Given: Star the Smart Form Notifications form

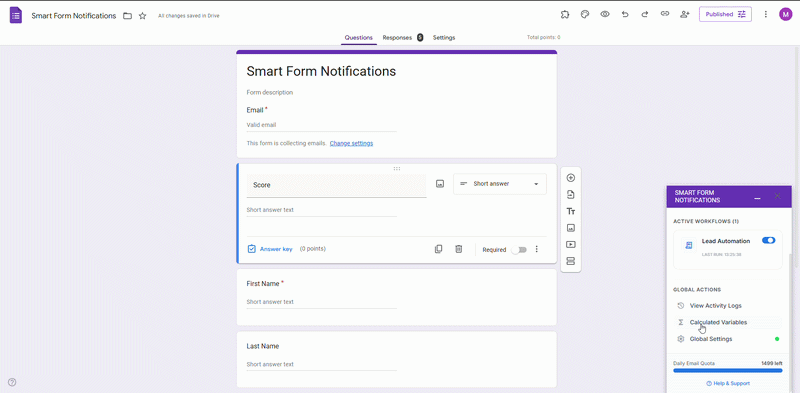Looking at the screenshot, I should point(142,16).
